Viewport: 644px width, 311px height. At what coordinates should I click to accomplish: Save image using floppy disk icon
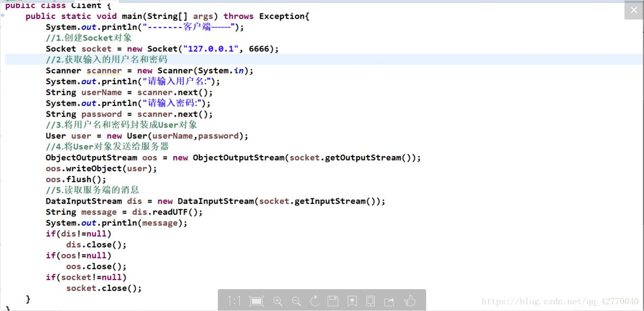(x=333, y=301)
